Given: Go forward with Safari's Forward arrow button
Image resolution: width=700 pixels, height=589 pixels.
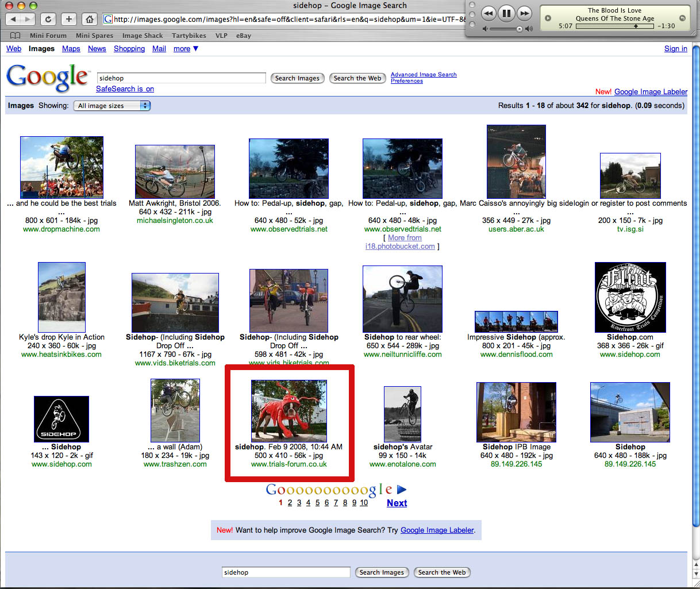Looking at the screenshot, I should pos(28,19).
